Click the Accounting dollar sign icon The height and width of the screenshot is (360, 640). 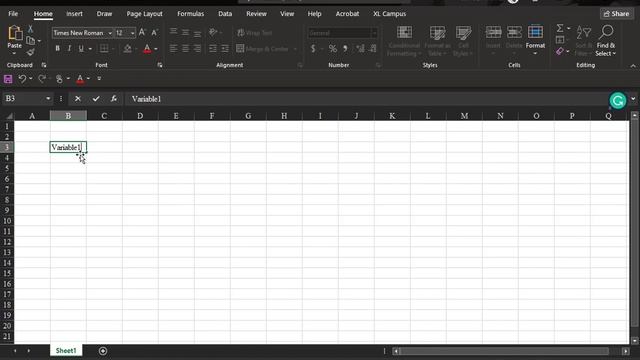coord(313,49)
